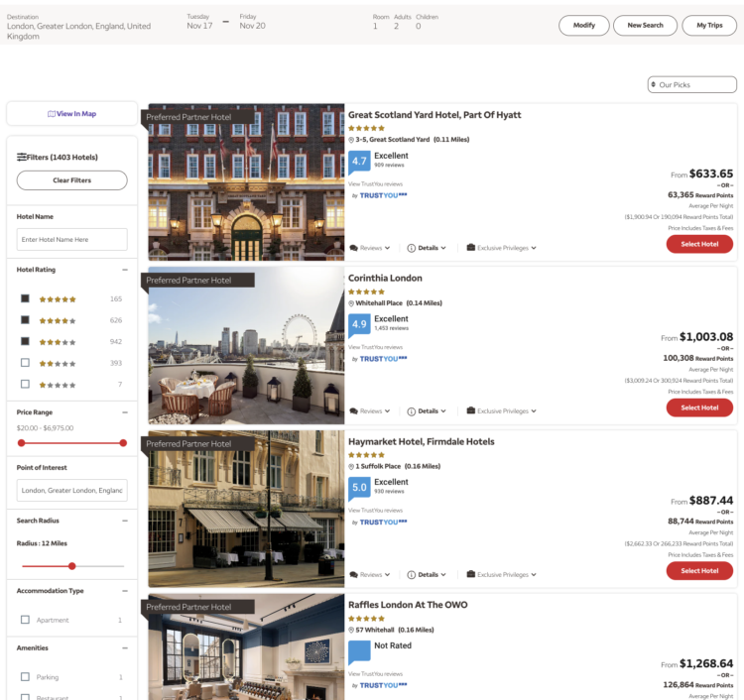Select Hotel for Corinthia London
Image resolution: width=744 pixels, height=700 pixels.
tap(699, 408)
